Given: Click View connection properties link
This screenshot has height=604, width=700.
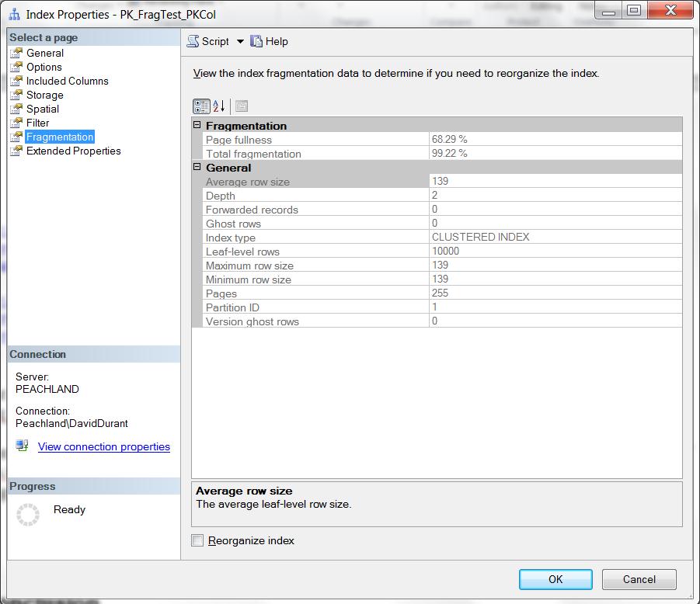Looking at the screenshot, I should (x=103, y=446).
